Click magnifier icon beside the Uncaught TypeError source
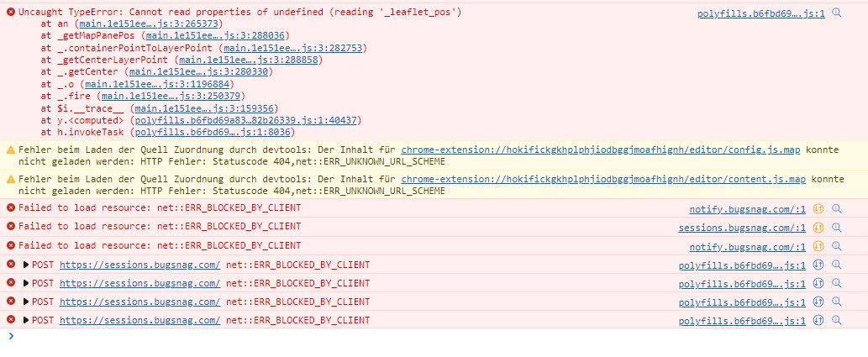The height and width of the screenshot is (357, 868). tap(836, 14)
